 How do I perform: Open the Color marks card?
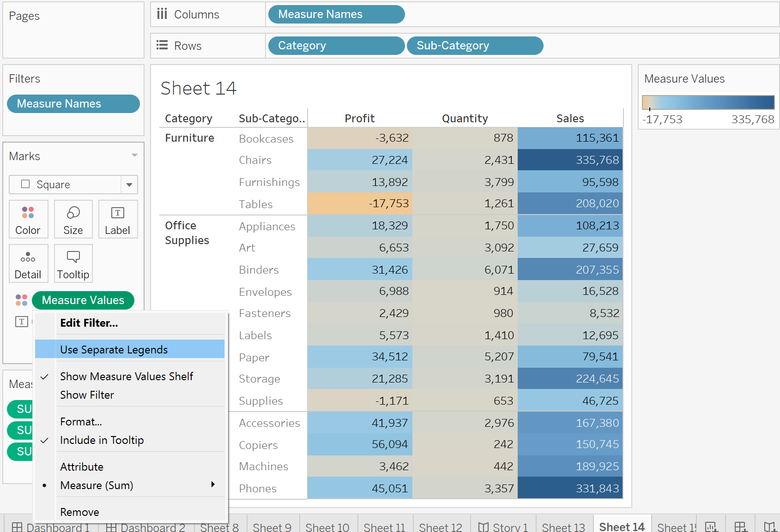pos(28,220)
